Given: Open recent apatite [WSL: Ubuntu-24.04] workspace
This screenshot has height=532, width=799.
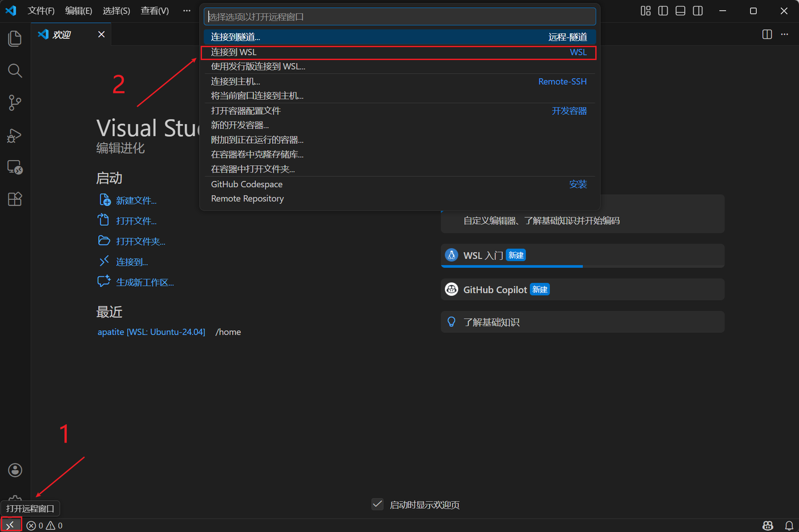Looking at the screenshot, I should click(151, 332).
